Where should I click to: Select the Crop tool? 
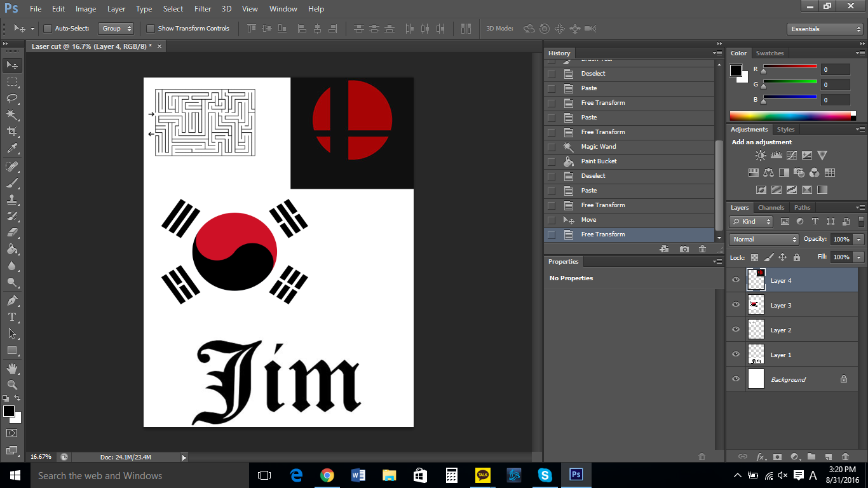pos(12,132)
